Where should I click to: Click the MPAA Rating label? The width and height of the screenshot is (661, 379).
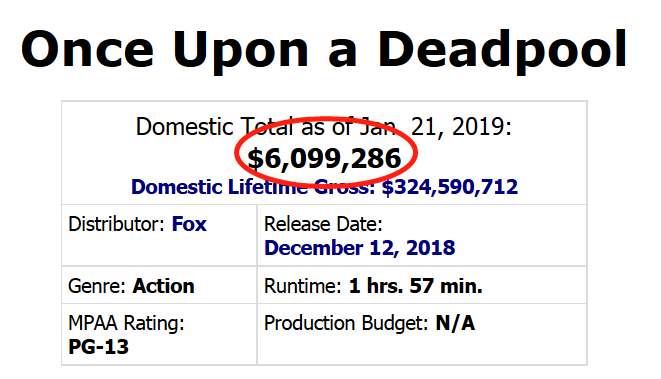tap(126, 323)
